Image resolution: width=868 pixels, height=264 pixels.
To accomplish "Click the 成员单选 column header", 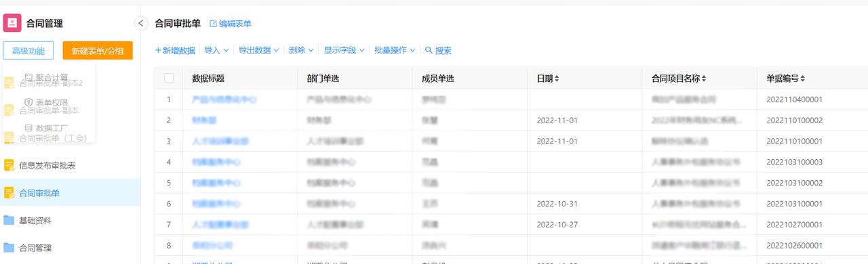I will tap(437, 79).
